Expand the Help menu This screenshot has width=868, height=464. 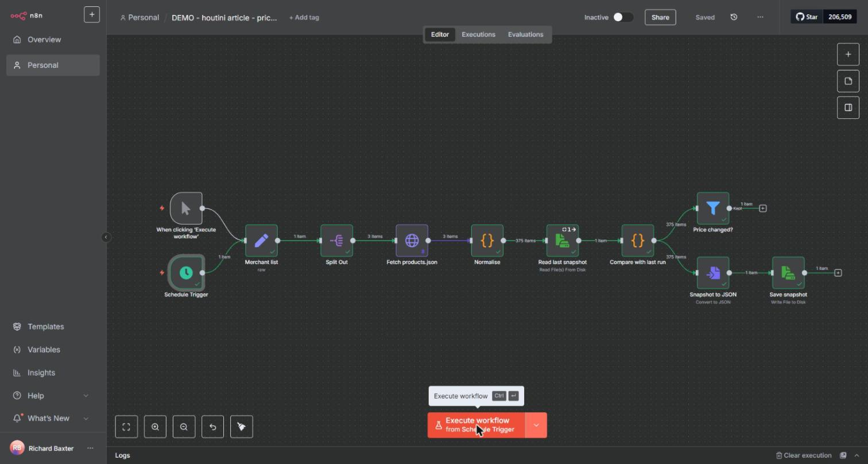point(53,396)
